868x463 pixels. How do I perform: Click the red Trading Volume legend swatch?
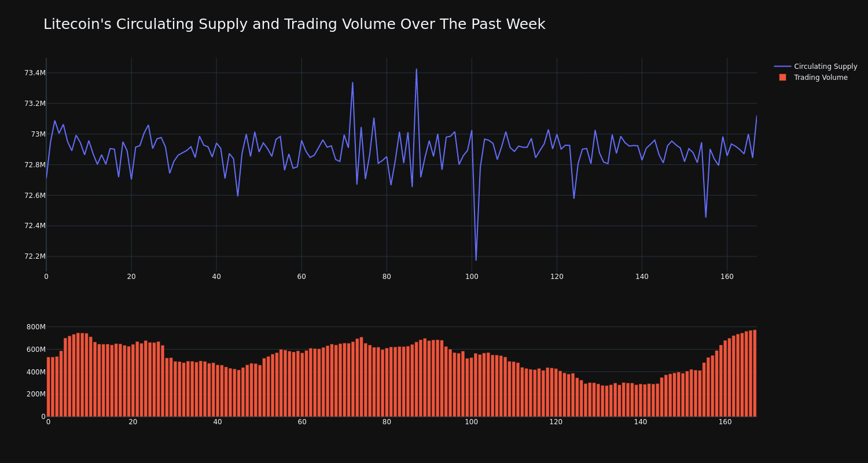[782, 78]
